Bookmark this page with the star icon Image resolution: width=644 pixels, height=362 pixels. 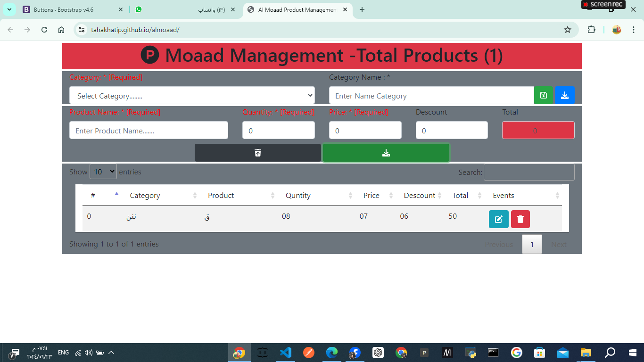tap(568, 30)
